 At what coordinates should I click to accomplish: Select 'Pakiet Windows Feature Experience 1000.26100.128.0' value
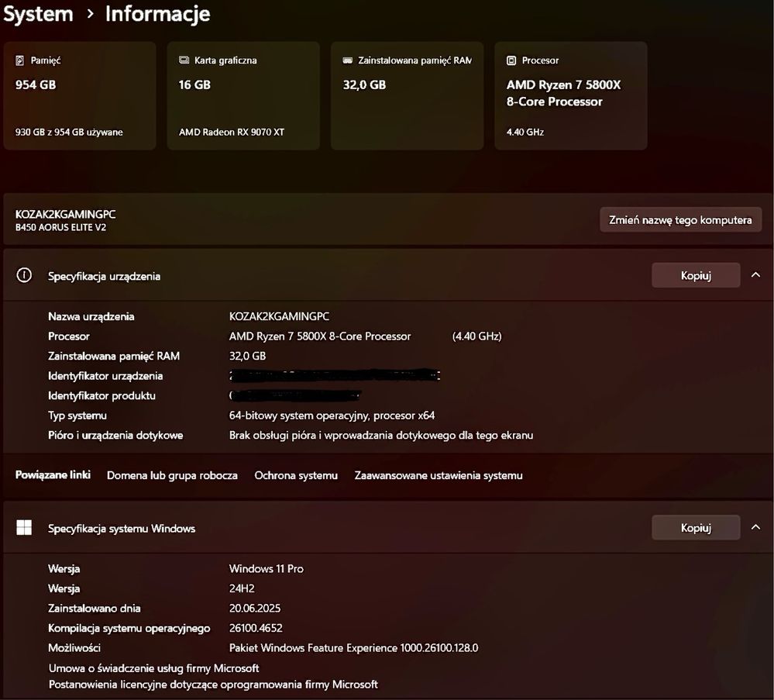click(x=353, y=647)
